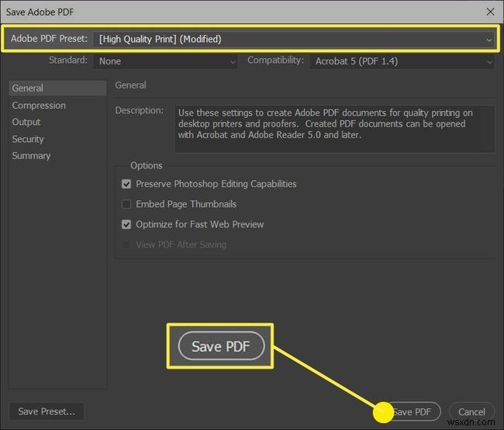
Task: Open the Compatibility dropdown showing Acrobat 5
Action: tap(402, 61)
